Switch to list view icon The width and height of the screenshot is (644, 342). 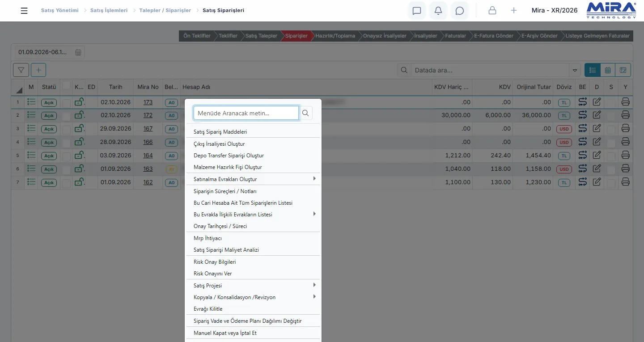coord(593,70)
